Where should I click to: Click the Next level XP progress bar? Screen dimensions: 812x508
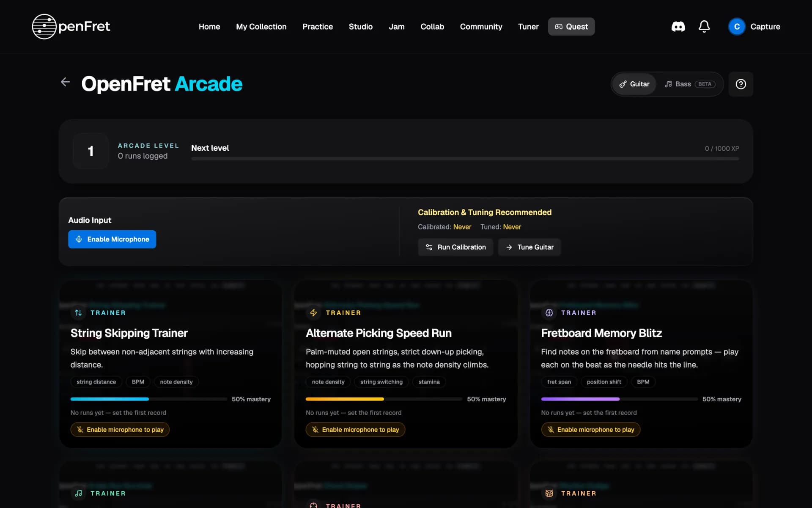pyautogui.click(x=465, y=159)
